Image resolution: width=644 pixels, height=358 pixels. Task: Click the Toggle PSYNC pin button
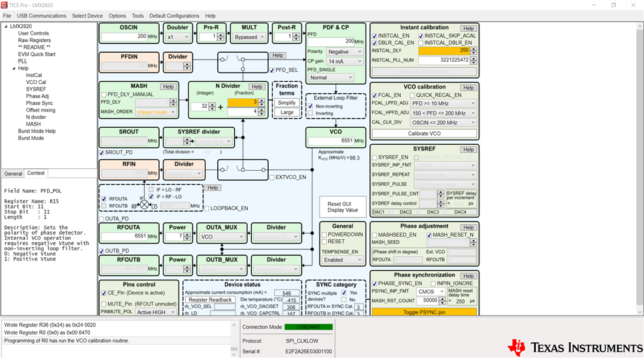[x=424, y=313]
